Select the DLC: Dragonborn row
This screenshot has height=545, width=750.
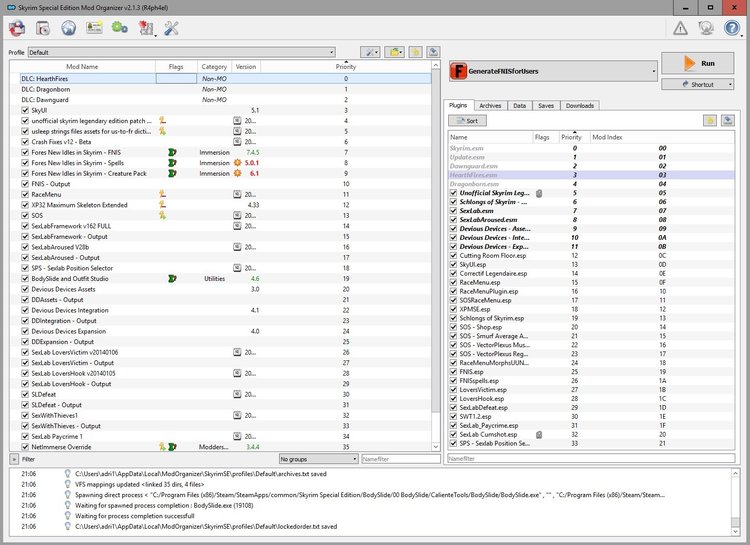click(x=220, y=89)
